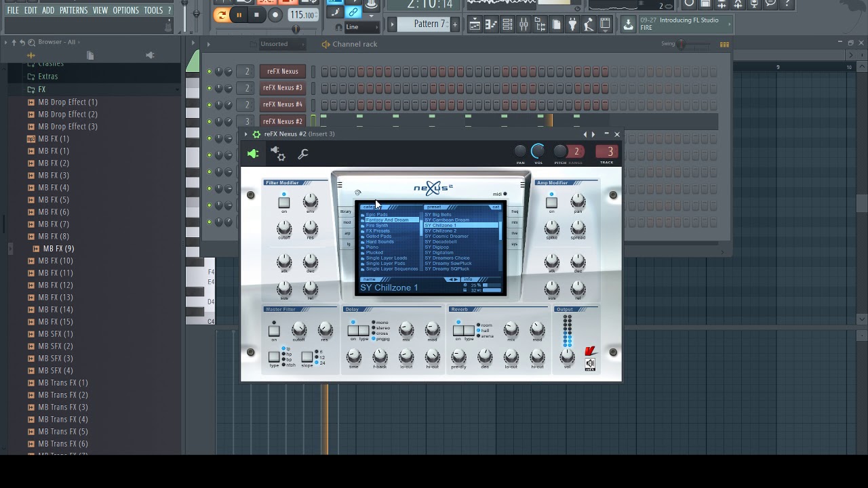Toggle the Master Filter on button

tap(274, 331)
